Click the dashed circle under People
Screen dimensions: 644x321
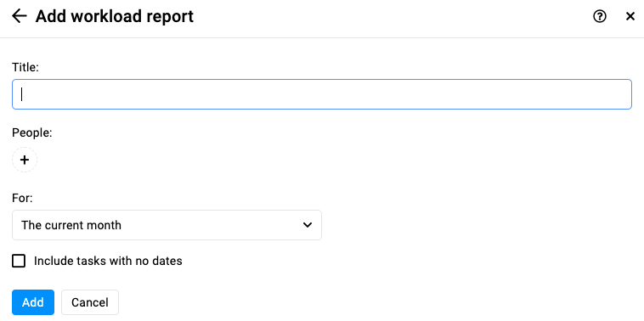point(25,160)
